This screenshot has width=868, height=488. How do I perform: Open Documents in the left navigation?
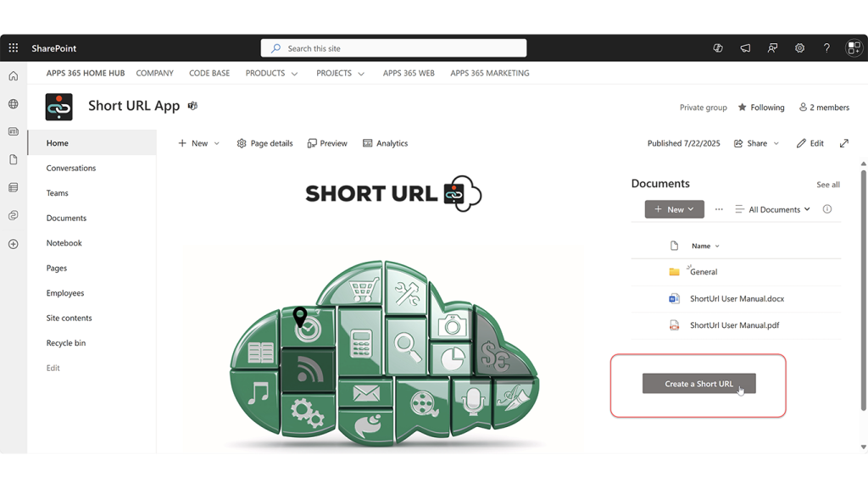66,218
